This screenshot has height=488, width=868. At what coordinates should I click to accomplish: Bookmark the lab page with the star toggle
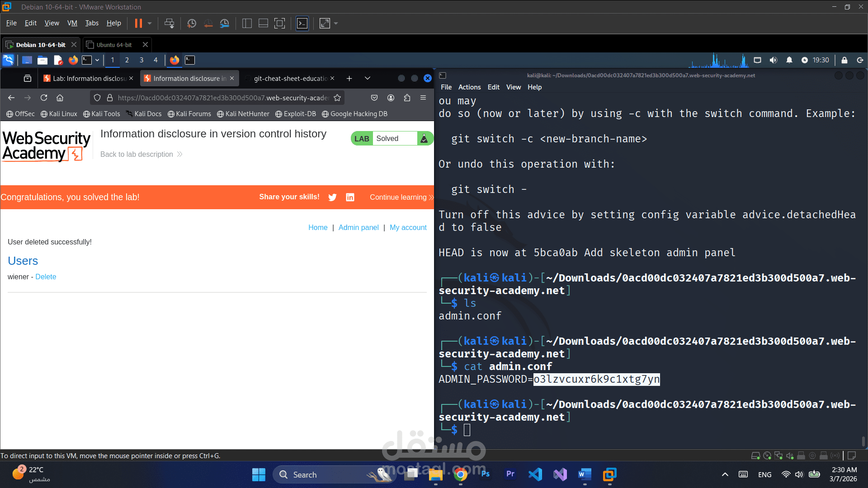337,98
